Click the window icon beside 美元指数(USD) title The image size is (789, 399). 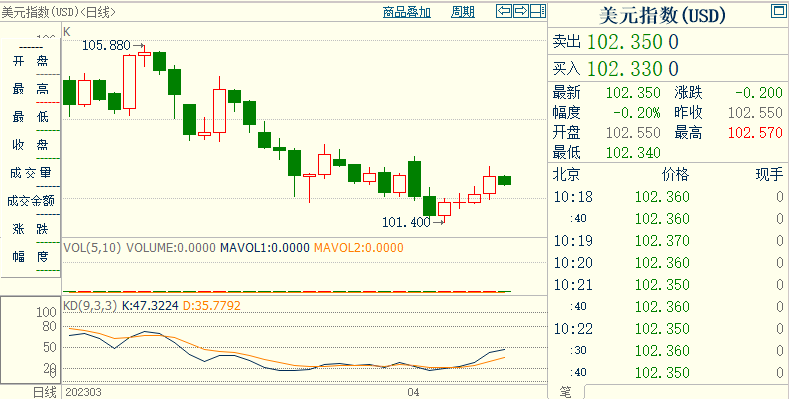[778, 11]
